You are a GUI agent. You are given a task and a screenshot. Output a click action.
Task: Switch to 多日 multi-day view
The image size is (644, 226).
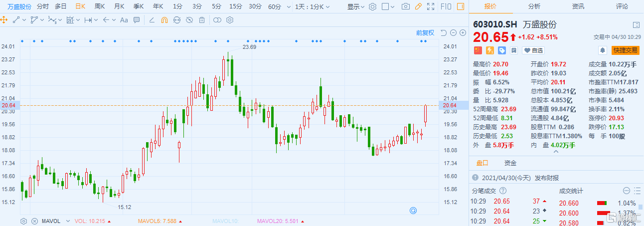(x=61, y=6)
